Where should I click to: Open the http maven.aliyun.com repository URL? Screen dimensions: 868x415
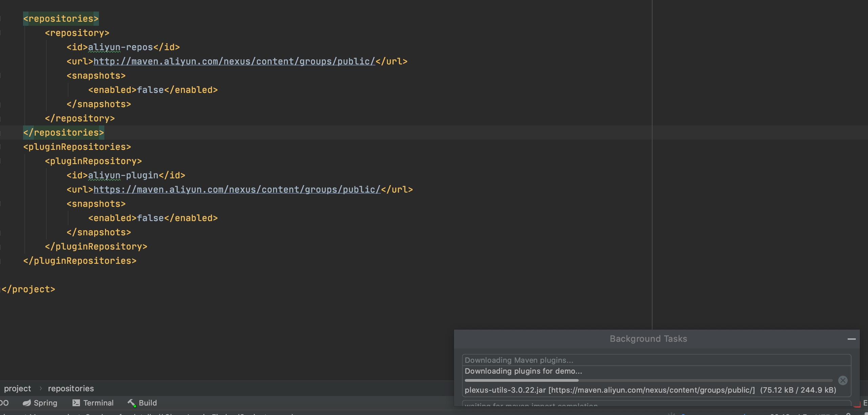[x=234, y=61]
